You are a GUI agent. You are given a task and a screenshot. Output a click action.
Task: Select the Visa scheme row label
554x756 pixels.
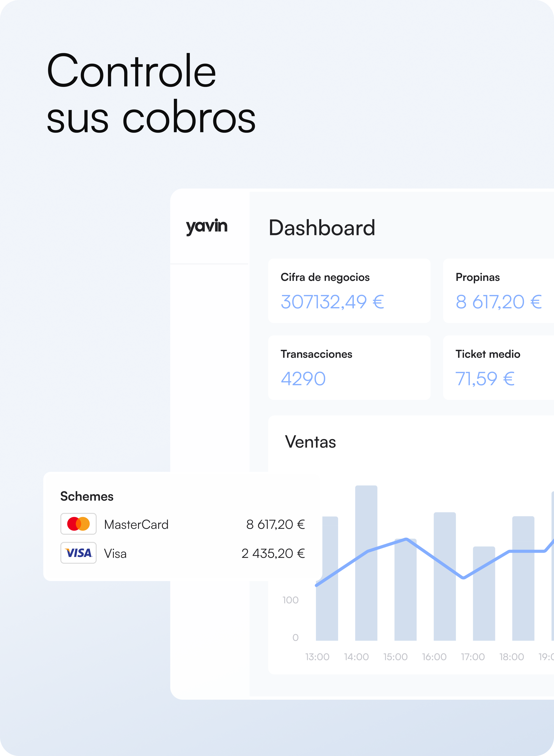[x=115, y=554]
